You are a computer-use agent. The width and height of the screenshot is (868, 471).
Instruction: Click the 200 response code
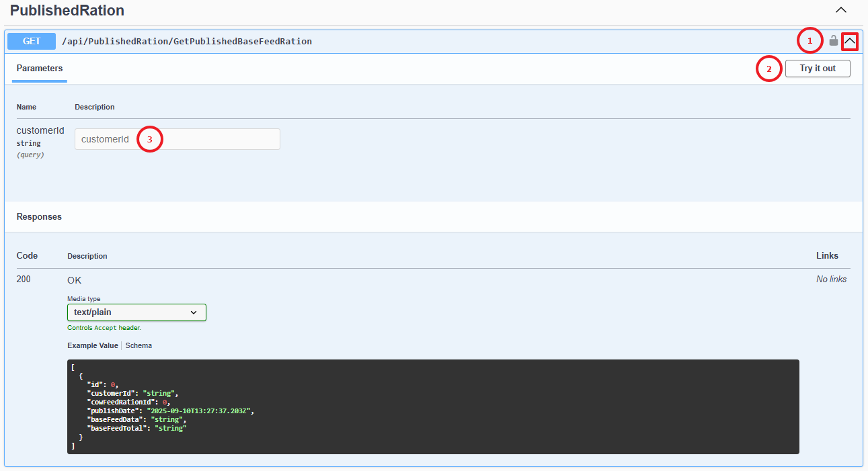point(24,279)
